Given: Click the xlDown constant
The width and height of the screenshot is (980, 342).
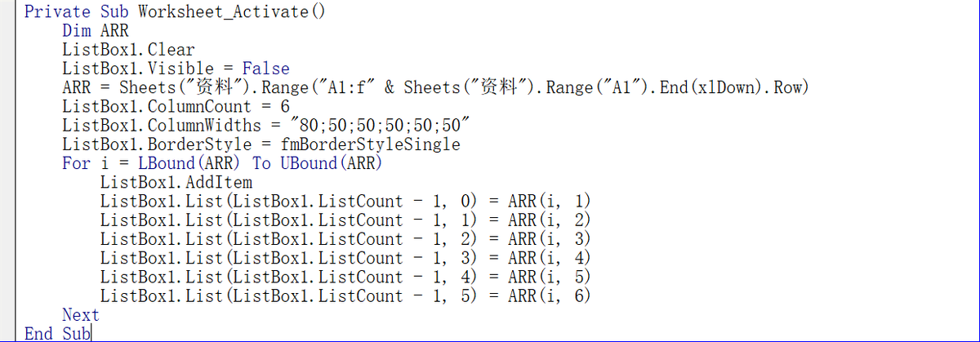Looking at the screenshot, I should [725, 87].
